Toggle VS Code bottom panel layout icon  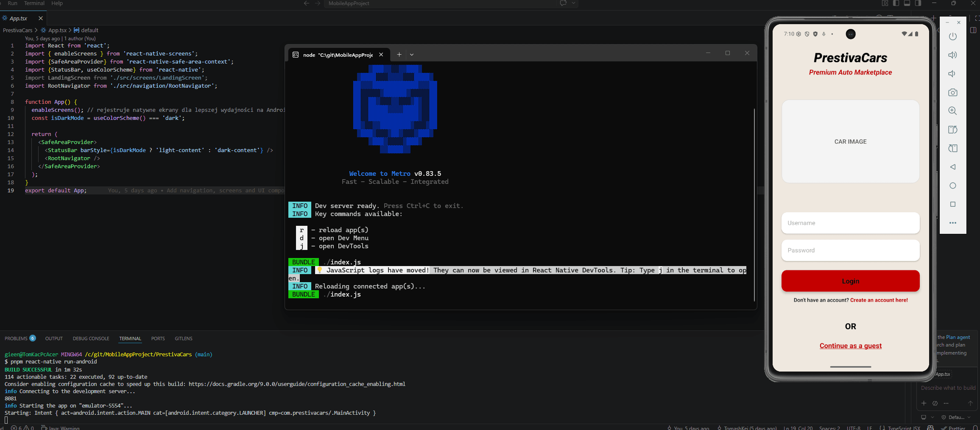(907, 3)
